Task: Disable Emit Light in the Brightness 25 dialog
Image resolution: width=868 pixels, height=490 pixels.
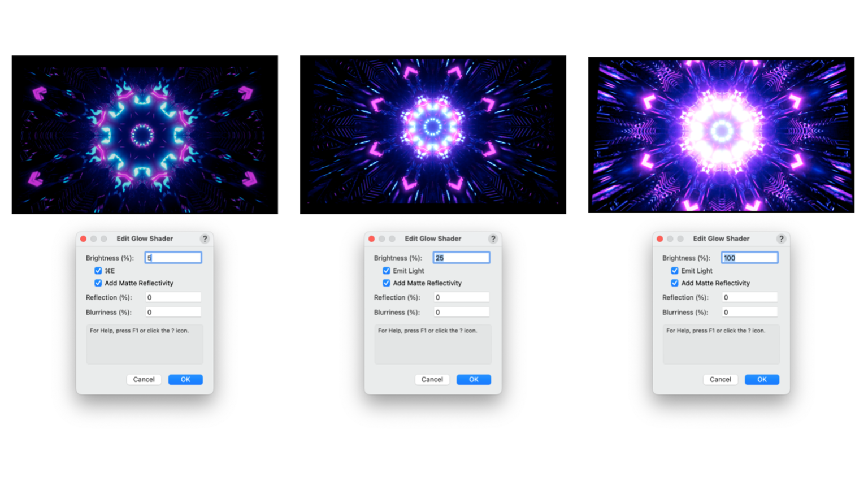Action: click(387, 271)
